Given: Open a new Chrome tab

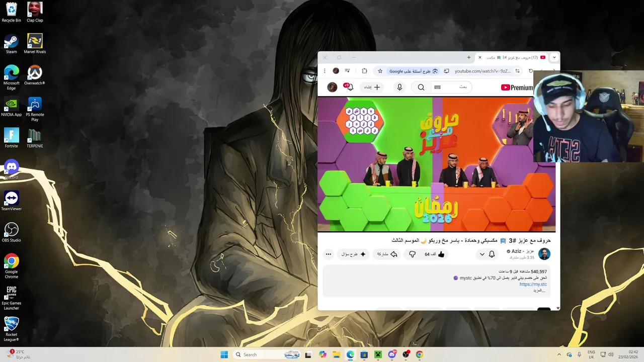Looking at the screenshot, I should [469, 57].
